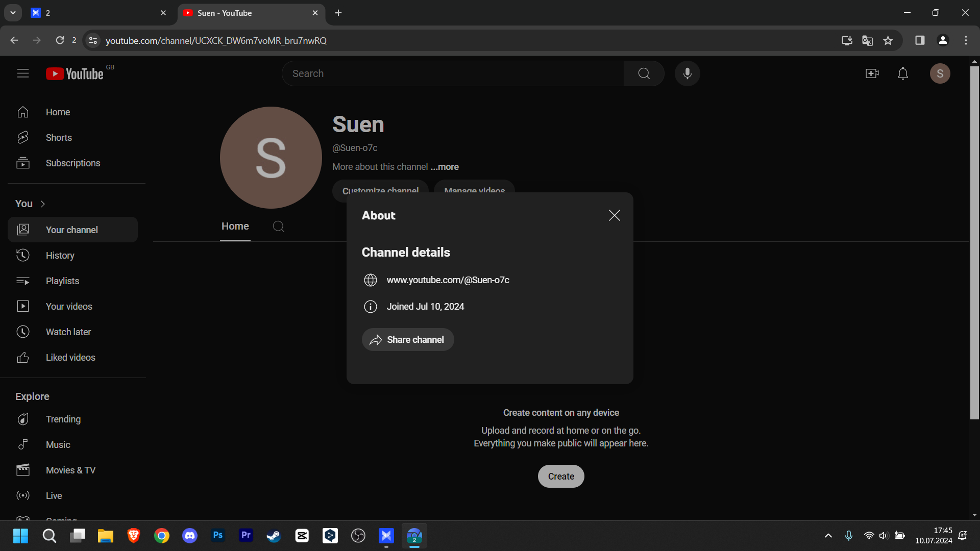980x551 pixels.
Task: Open Movies & TV in Explore
Action: pyautogui.click(x=72, y=470)
